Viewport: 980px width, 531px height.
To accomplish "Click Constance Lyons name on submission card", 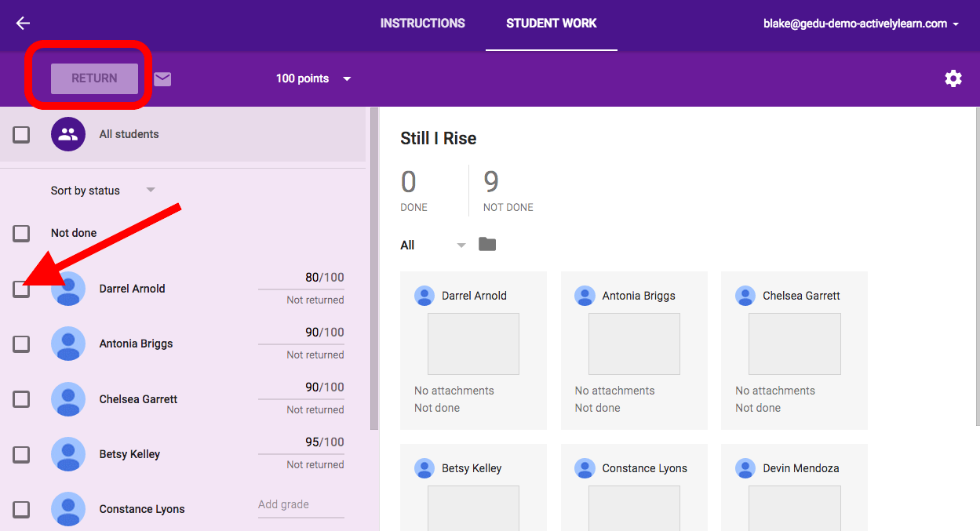I will point(645,468).
